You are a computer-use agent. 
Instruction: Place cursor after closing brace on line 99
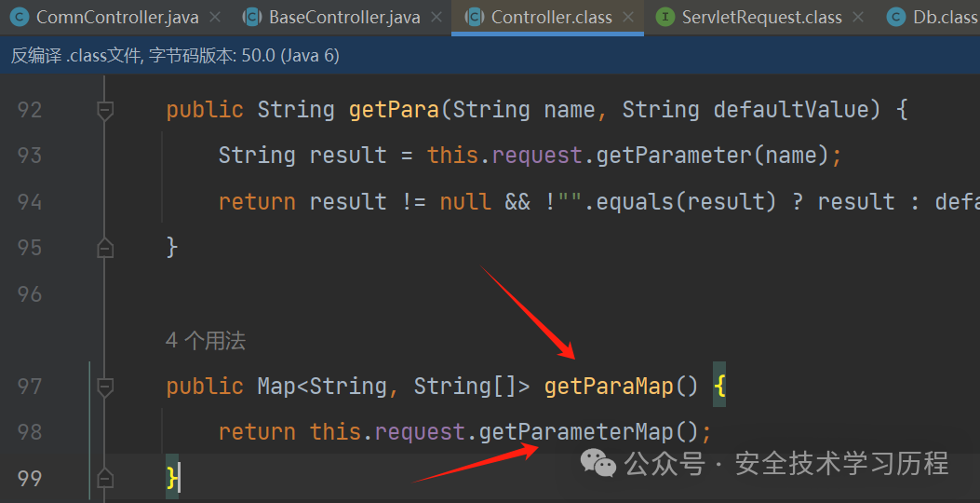[180, 479]
